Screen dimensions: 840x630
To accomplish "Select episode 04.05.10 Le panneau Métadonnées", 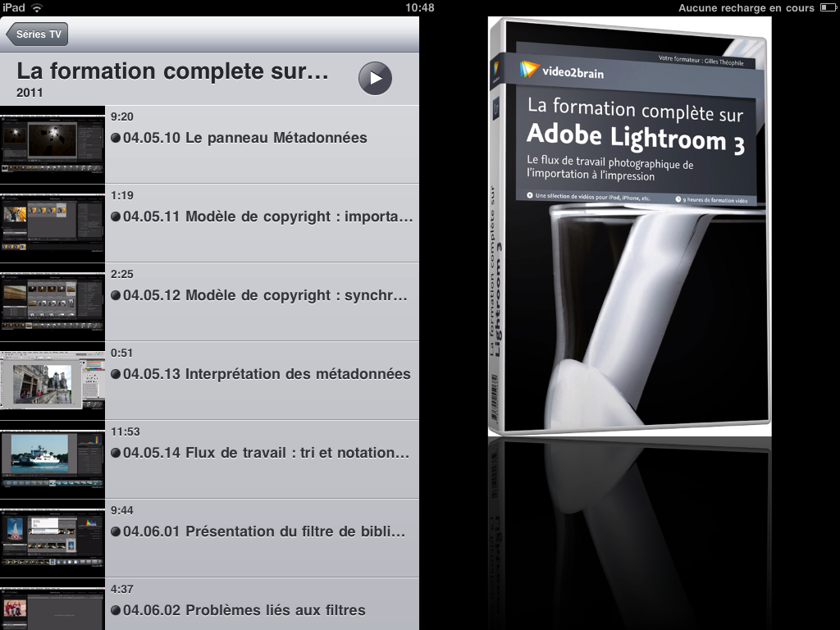I will 209,144.
